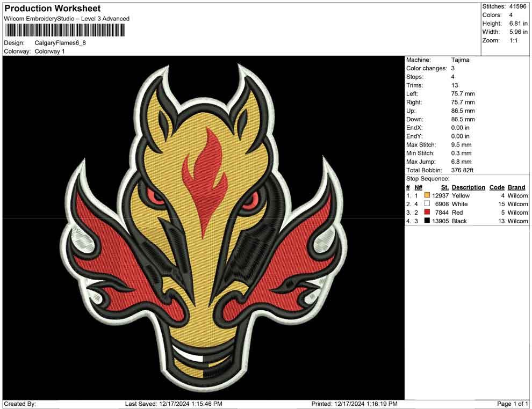Click the Height value '6.81 in'
Screen dimensions: 532x409
point(518,24)
